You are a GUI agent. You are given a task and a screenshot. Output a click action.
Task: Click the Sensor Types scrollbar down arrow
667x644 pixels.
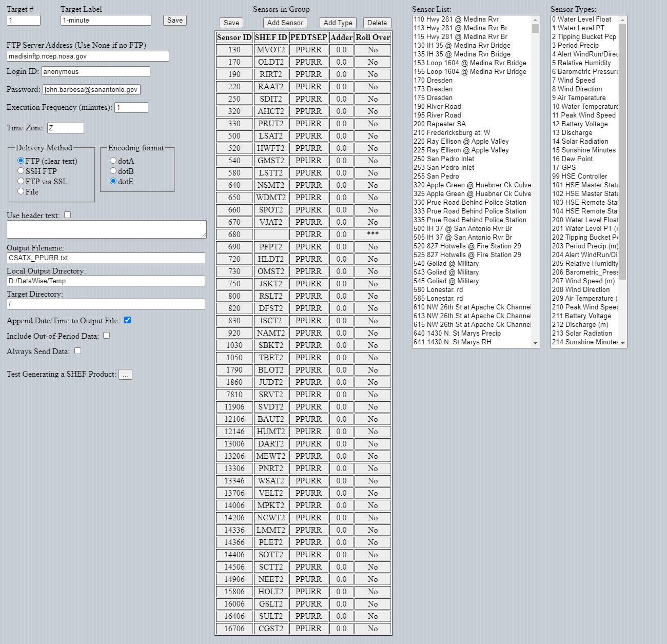tap(622, 343)
